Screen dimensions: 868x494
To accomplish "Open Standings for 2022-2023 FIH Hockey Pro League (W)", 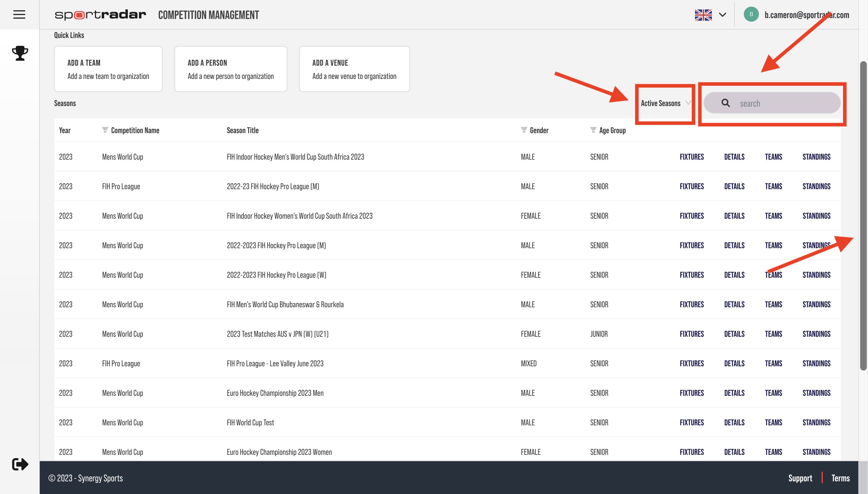I will pyautogui.click(x=816, y=275).
